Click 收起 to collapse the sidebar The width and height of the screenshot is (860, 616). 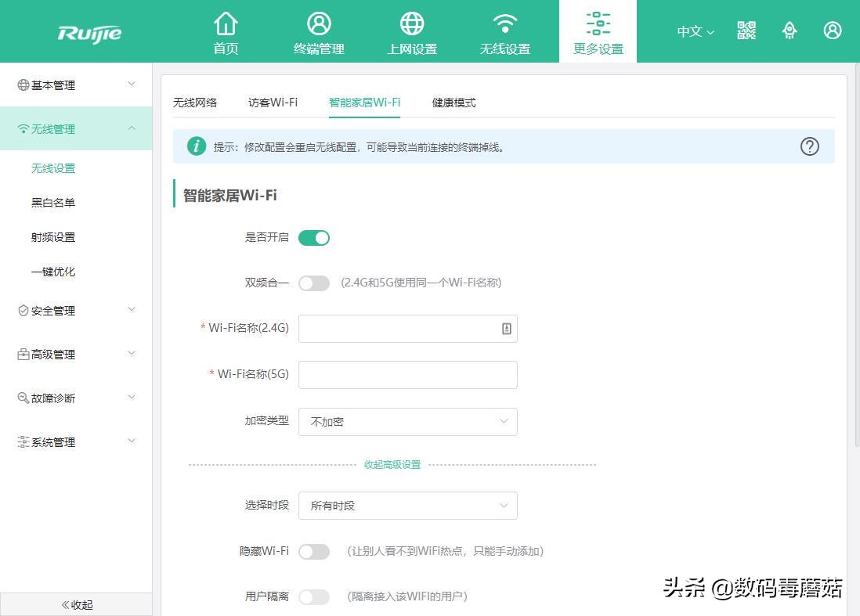point(75,604)
